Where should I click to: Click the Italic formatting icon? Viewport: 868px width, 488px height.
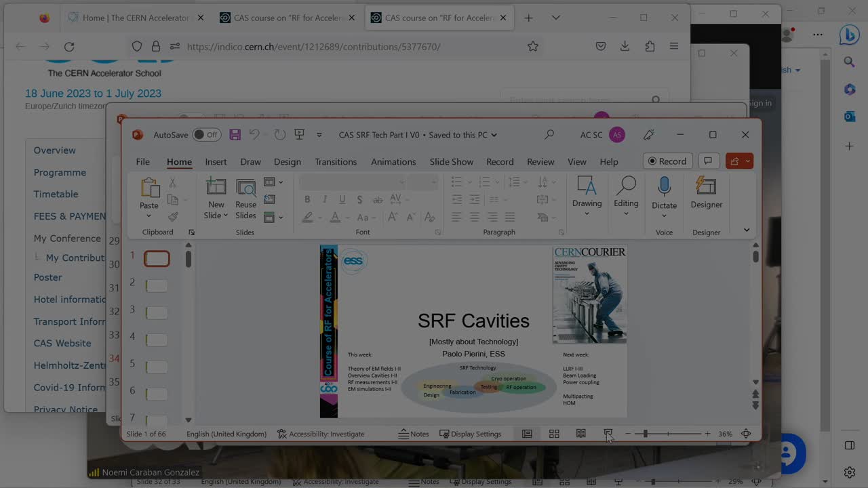click(x=325, y=199)
